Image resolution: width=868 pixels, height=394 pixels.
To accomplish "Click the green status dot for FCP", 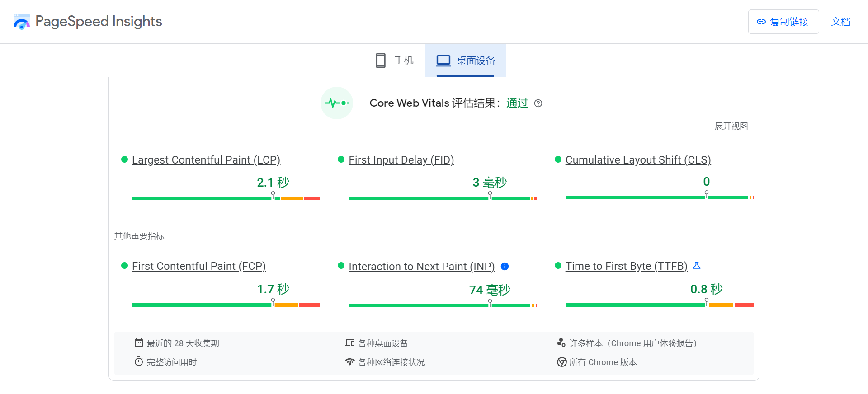I will tap(125, 265).
